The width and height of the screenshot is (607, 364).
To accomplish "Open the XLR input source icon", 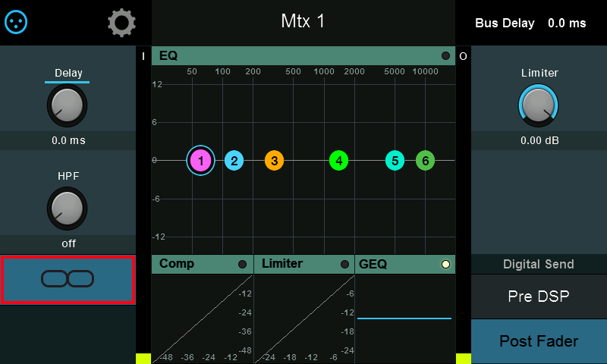I will [16, 22].
